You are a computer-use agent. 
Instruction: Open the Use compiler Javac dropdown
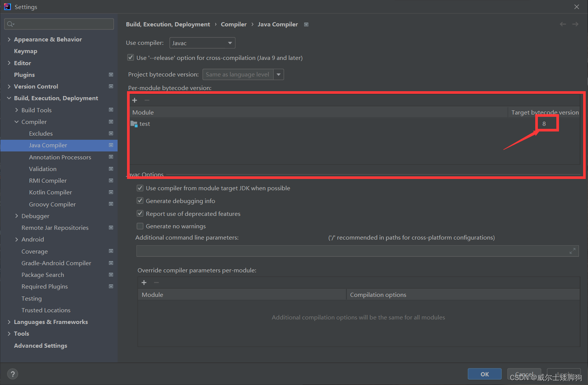pos(202,43)
